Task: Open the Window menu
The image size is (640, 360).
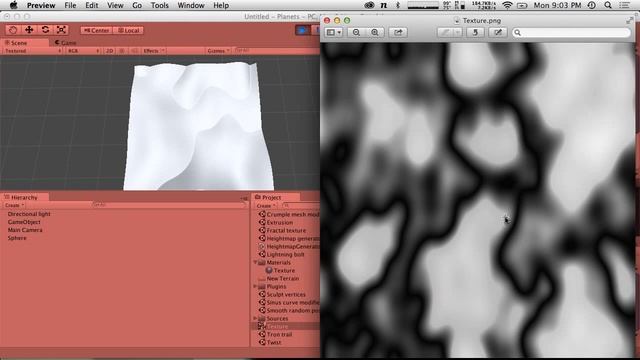Action: tap(191, 5)
